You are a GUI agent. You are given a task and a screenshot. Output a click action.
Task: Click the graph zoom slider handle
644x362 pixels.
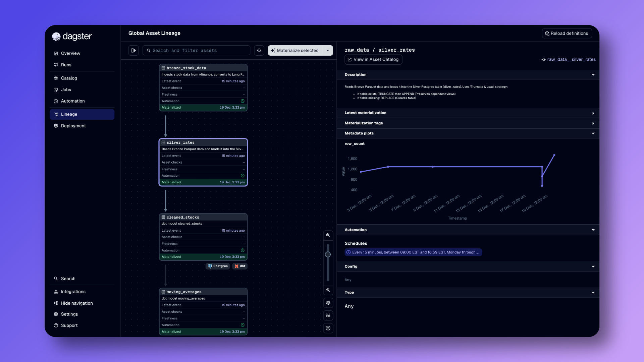pos(328,255)
